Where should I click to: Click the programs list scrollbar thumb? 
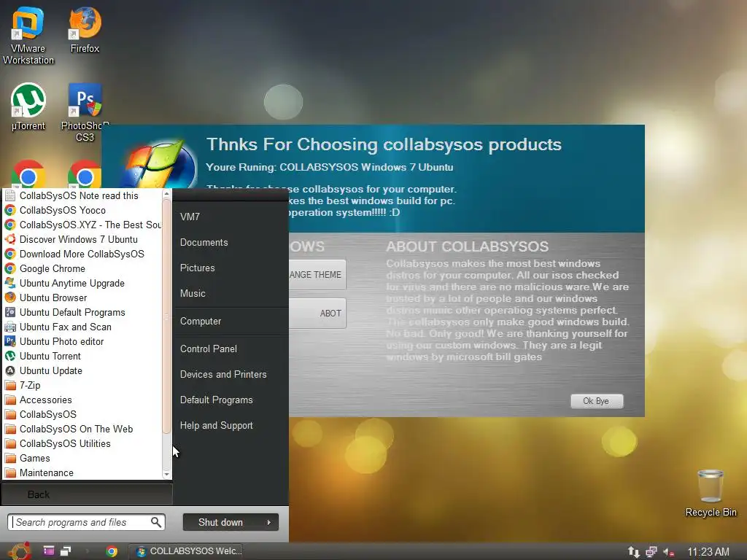(166, 316)
